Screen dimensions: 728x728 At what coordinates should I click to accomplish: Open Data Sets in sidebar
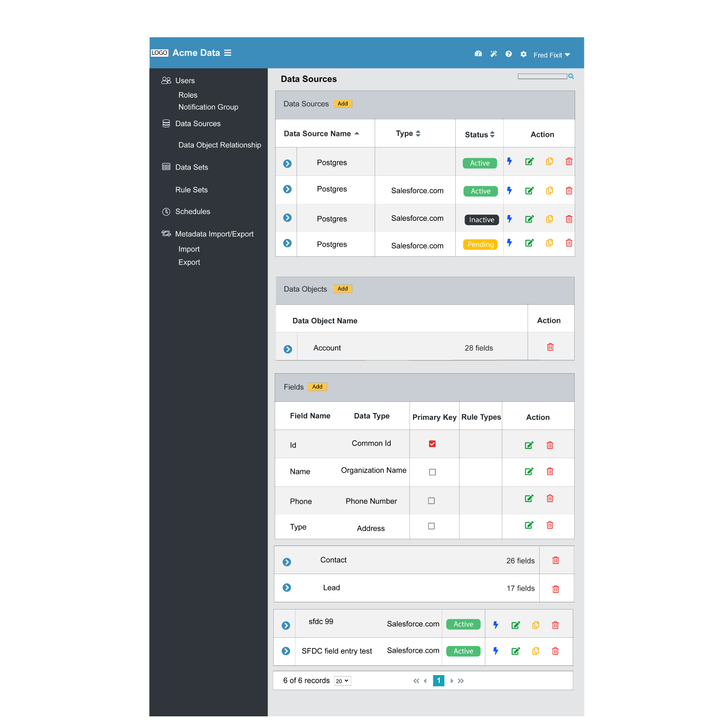click(192, 167)
